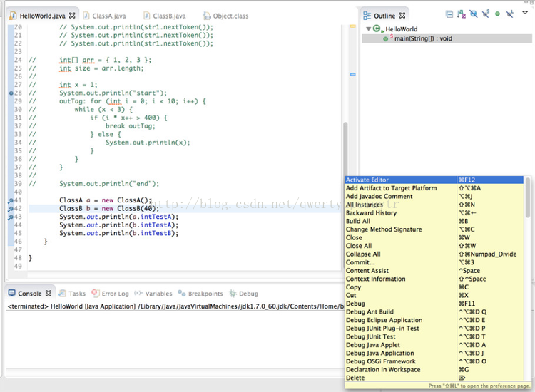Viewport: 535px width, 392px height.
Task: Select Cut entry in key assist
Action: click(434, 295)
